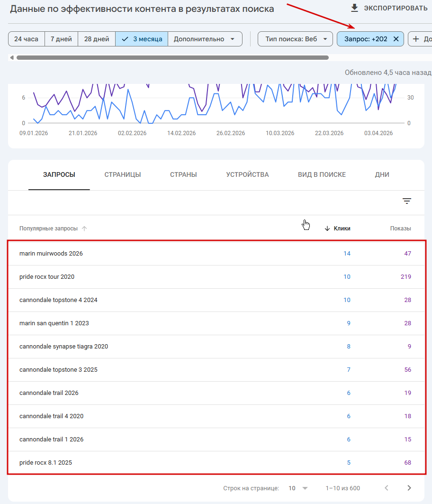Image resolution: width=432 pixels, height=504 pixels.
Task: Switch to the Страницы tab
Action: [x=123, y=175]
